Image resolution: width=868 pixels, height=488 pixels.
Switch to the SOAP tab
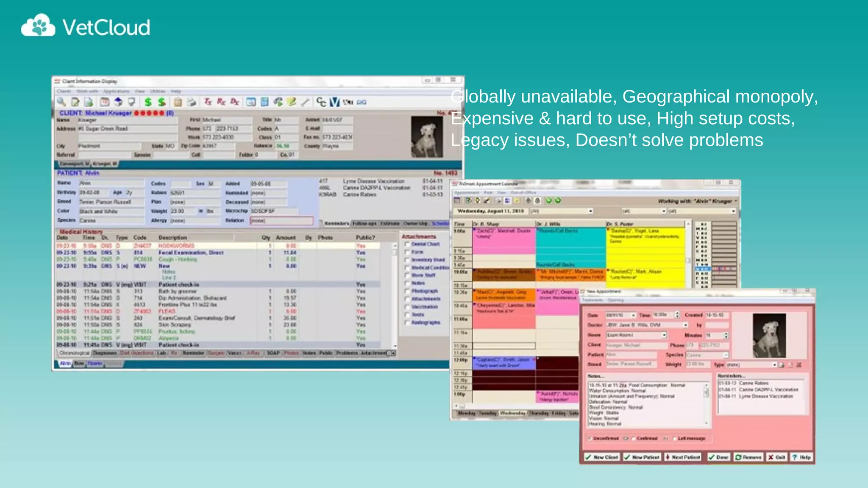[273, 353]
